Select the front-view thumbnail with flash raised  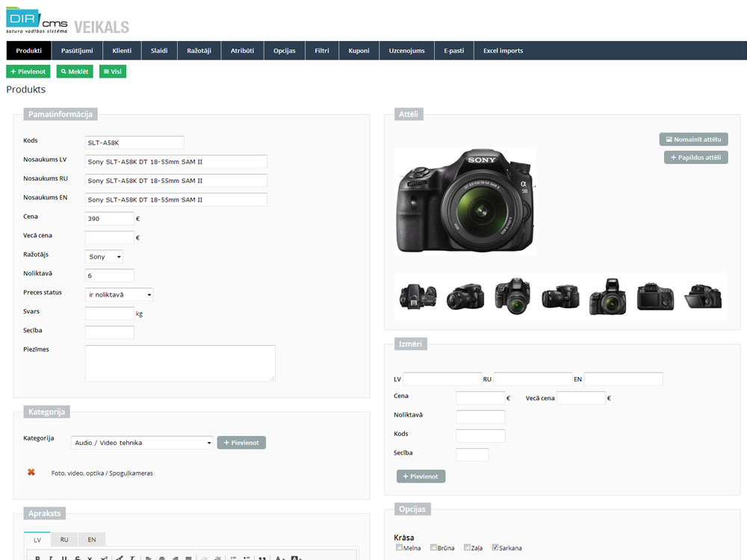point(607,296)
